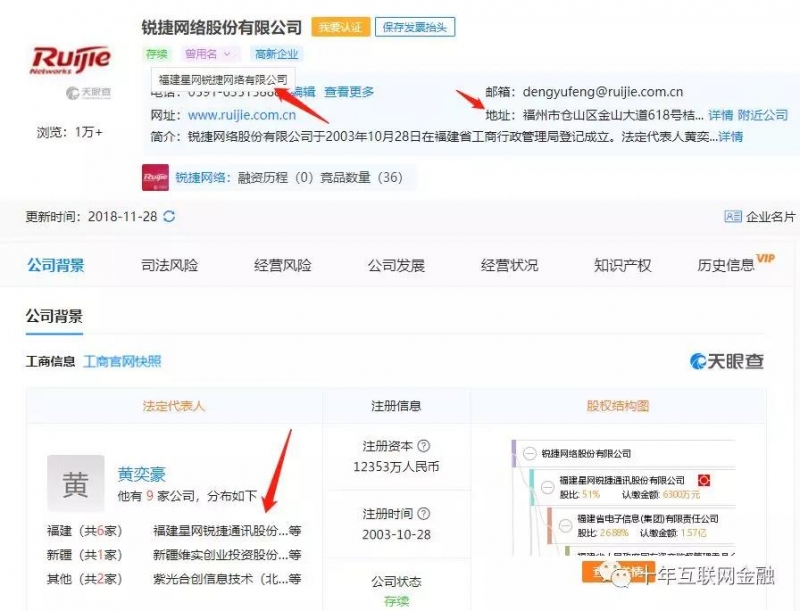Click the refresh icon beside update time
Image resolution: width=800 pixels, height=611 pixels.
(169, 217)
